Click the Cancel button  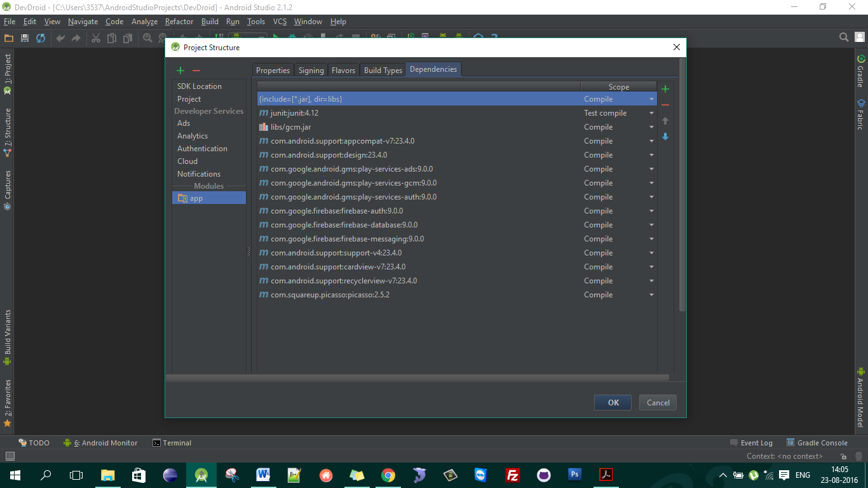(658, 402)
